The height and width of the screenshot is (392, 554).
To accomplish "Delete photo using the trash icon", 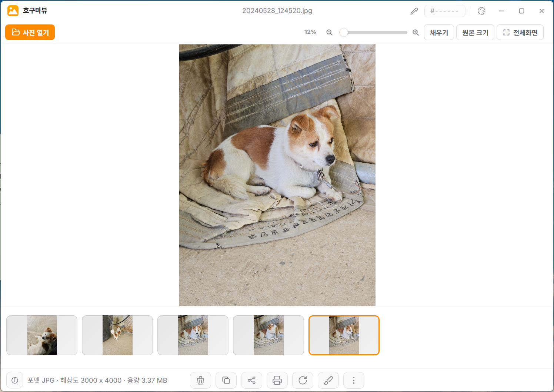I will (x=200, y=380).
